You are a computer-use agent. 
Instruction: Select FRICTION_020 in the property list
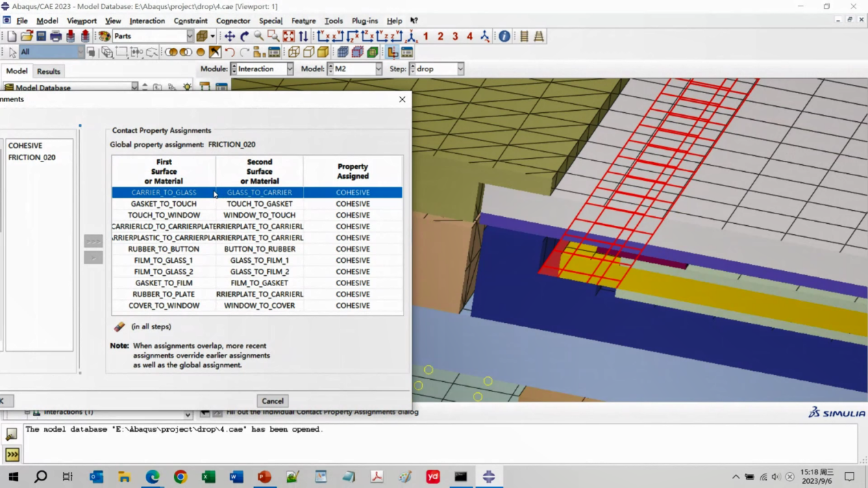(x=32, y=157)
